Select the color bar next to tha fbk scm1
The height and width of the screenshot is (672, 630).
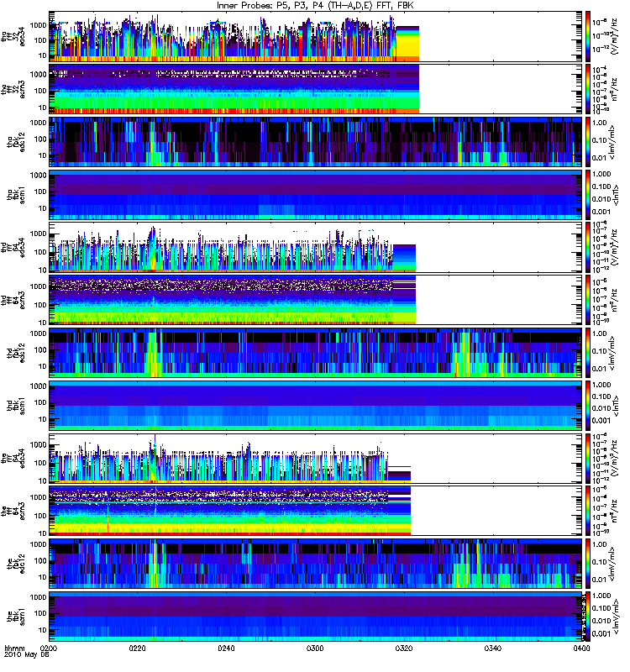(x=588, y=195)
